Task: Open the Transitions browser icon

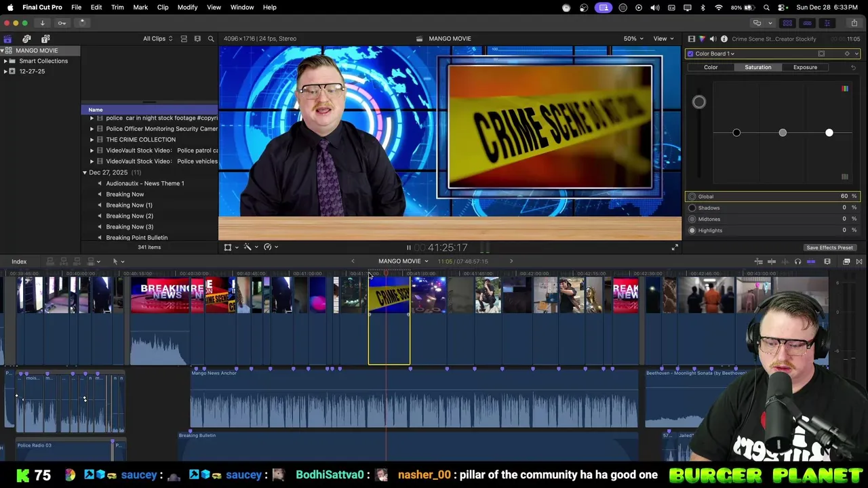Action: click(859, 262)
